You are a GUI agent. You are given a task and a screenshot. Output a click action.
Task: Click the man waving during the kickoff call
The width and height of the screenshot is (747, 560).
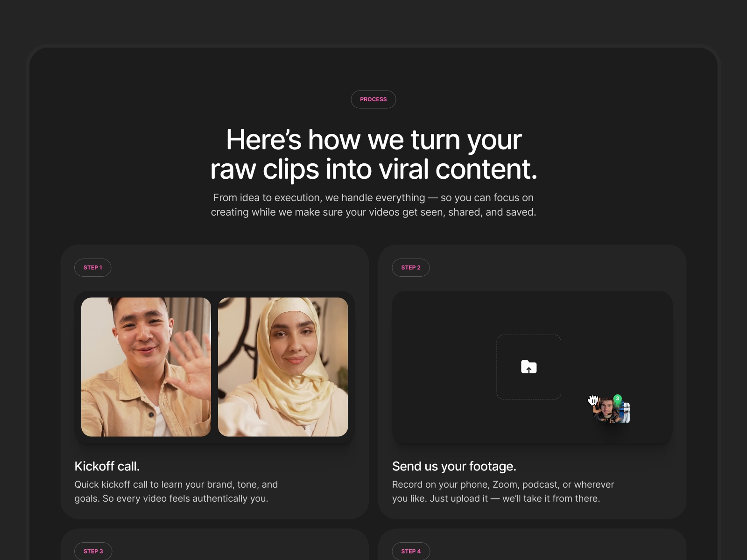pos(146,367)
